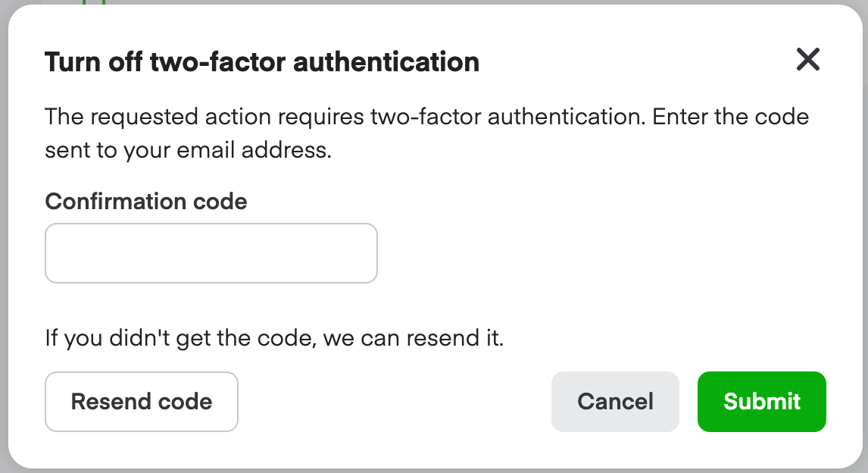868x473 pixels.
Task: Dismiss the two-factor authentication dialog
Action: click(x=807, y=59)
